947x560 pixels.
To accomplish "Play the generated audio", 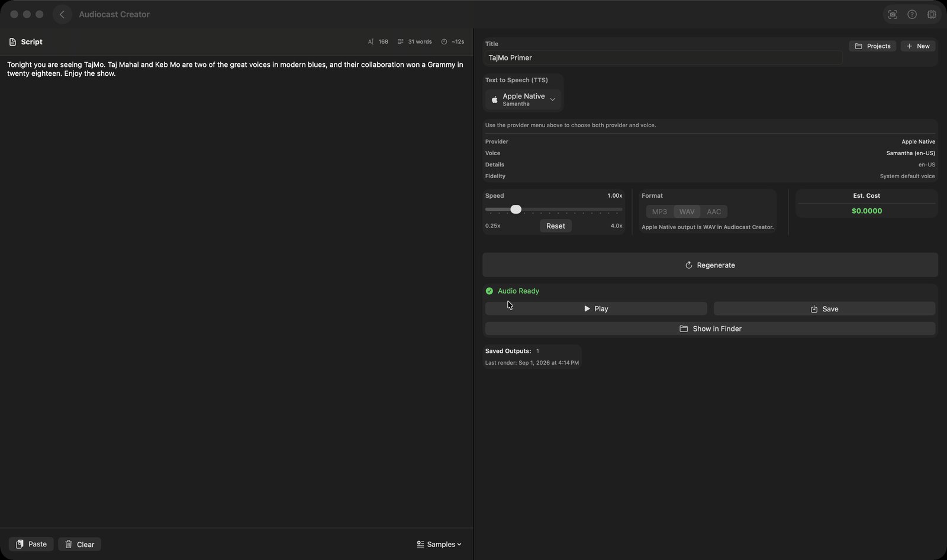I will point(596,308).
